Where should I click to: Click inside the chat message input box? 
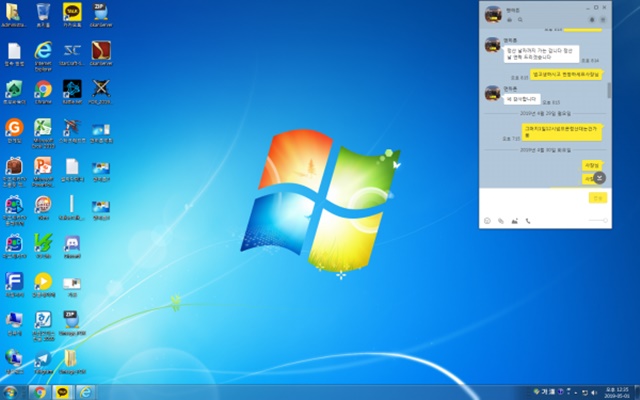534,201
